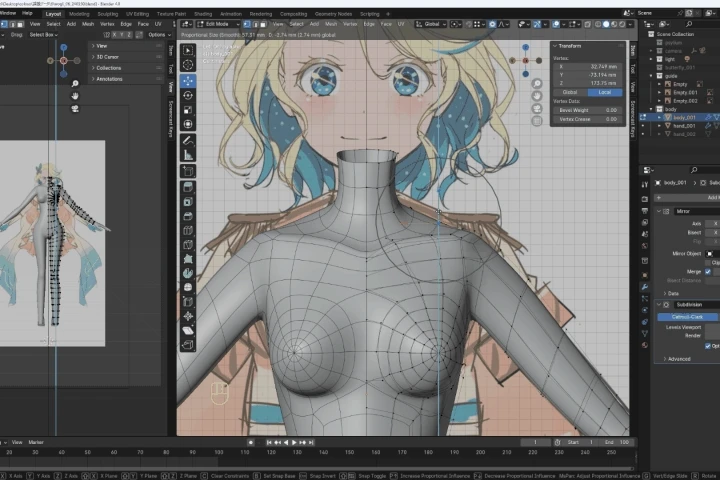Open the Edit Mode dropdown
Viewport: 720px width, 480px height.
[x=219, y=24]
